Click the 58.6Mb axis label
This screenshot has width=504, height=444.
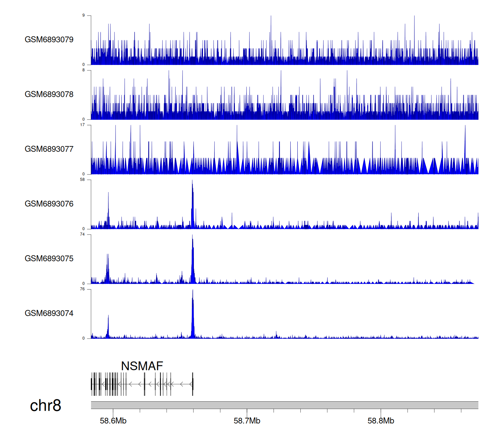pos(113,421)
